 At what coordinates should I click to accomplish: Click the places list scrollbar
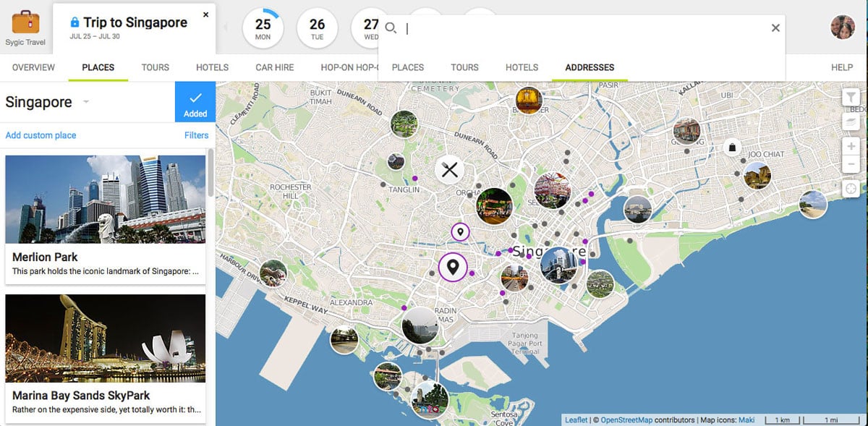[x=210, y=174]
